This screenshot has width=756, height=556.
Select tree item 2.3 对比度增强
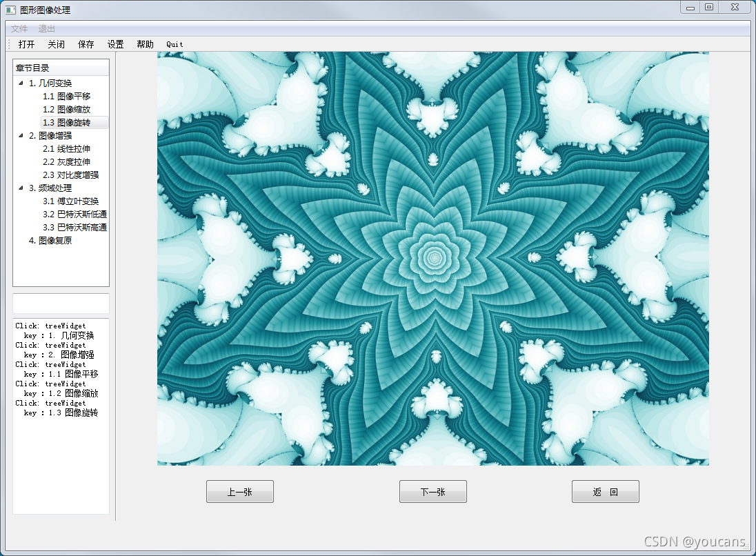coord(71,175)
